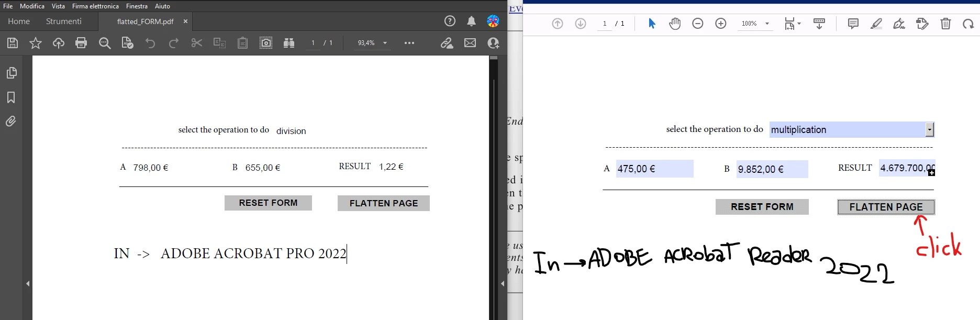Close the flatted_FORM.pdf tab
This screenshot has width=980, height=320.
point(185,21)
